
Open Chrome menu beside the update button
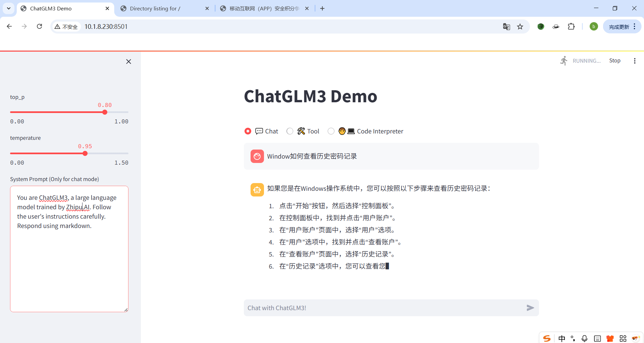pos(634,26)
